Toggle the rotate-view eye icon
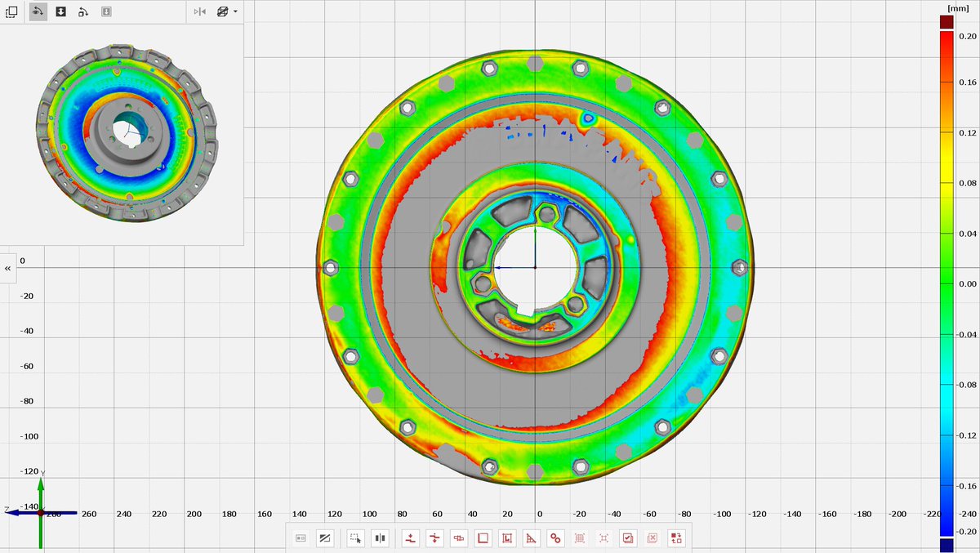Screen dimensions: 980x553 click(38, 11)
